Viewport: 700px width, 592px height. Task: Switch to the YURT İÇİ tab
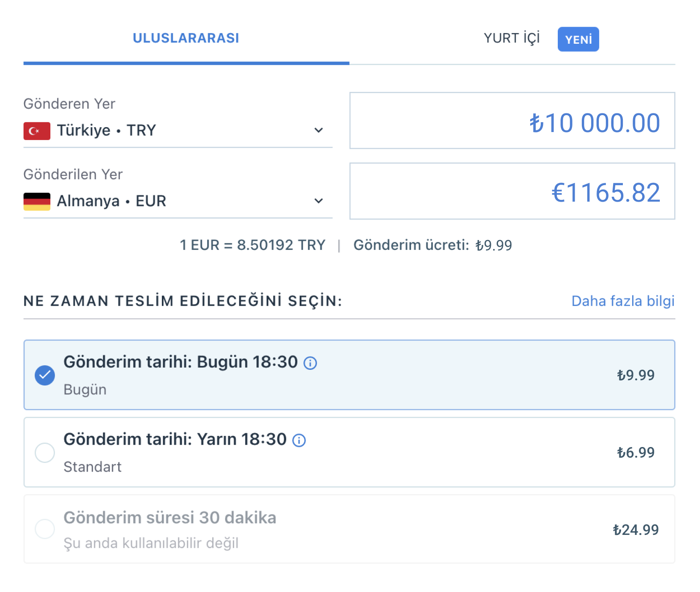[x=511, y=38]
